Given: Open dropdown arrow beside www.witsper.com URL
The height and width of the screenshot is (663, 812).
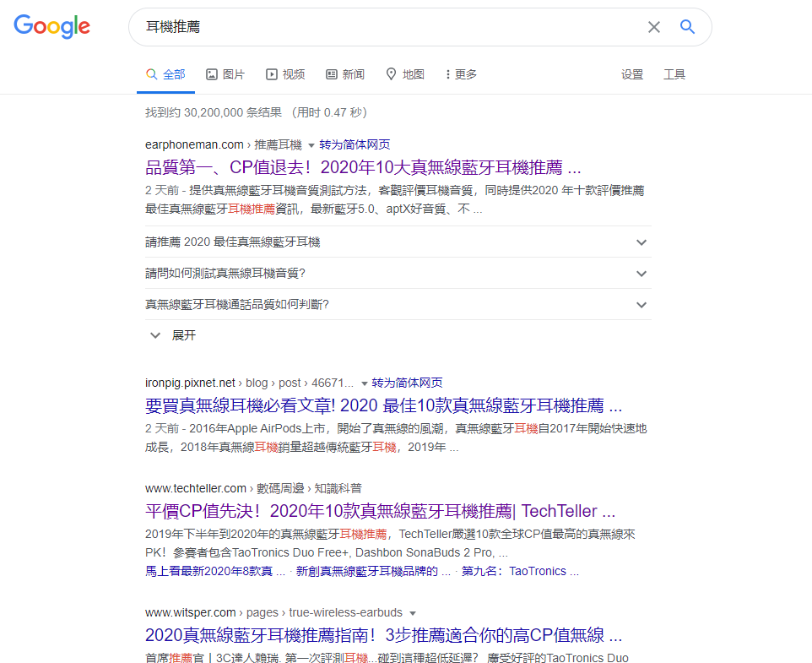Looking at the screenshot, I should [412, 613].
